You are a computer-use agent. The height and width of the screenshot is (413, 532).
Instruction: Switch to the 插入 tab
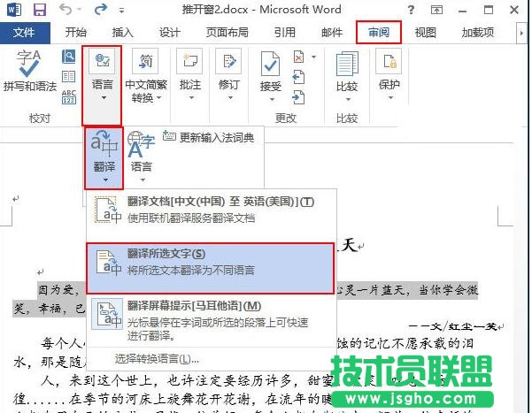(122, 33)
